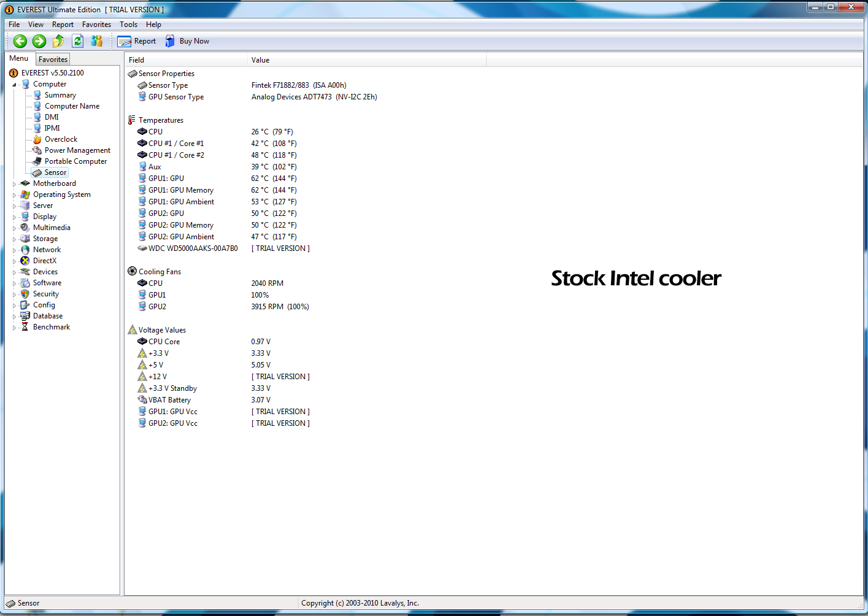Expand the Motherboard tree node
Screen dimensions: 868x616
(x=15, y=183)
